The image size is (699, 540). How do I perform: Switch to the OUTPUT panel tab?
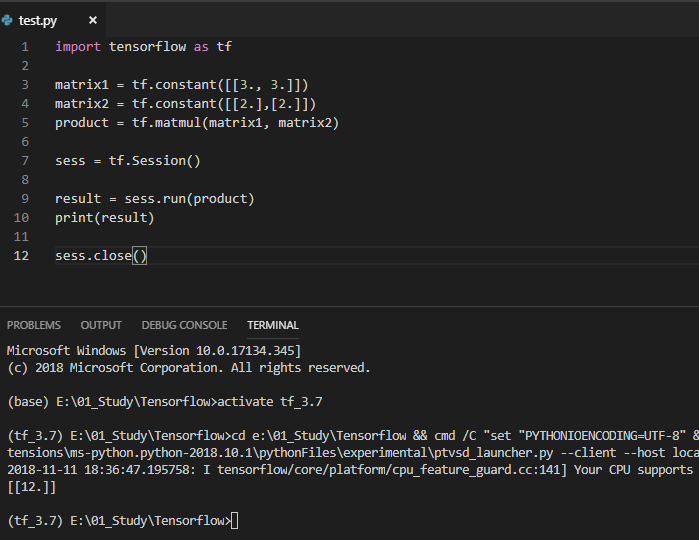pyautogui.click(x=101, y=325)
